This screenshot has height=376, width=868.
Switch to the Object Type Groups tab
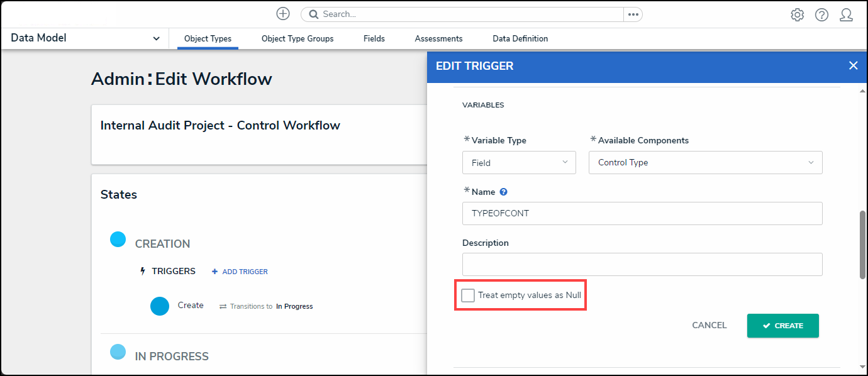tap(298, 39)
